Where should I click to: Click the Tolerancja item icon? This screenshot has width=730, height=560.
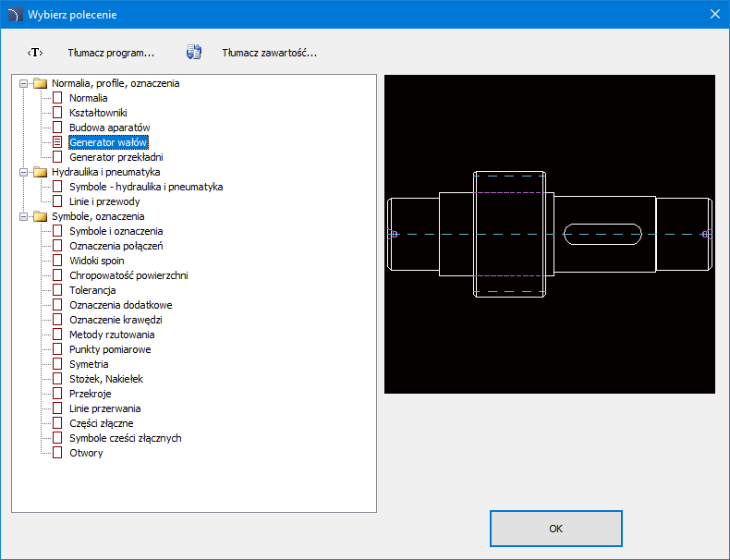pos(57,290)
